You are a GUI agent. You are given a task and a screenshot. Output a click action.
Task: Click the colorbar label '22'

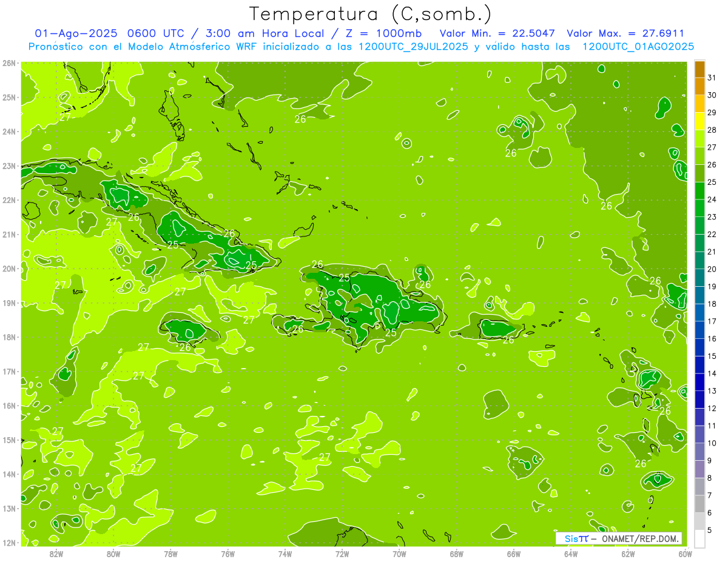(x=712, y=234)
